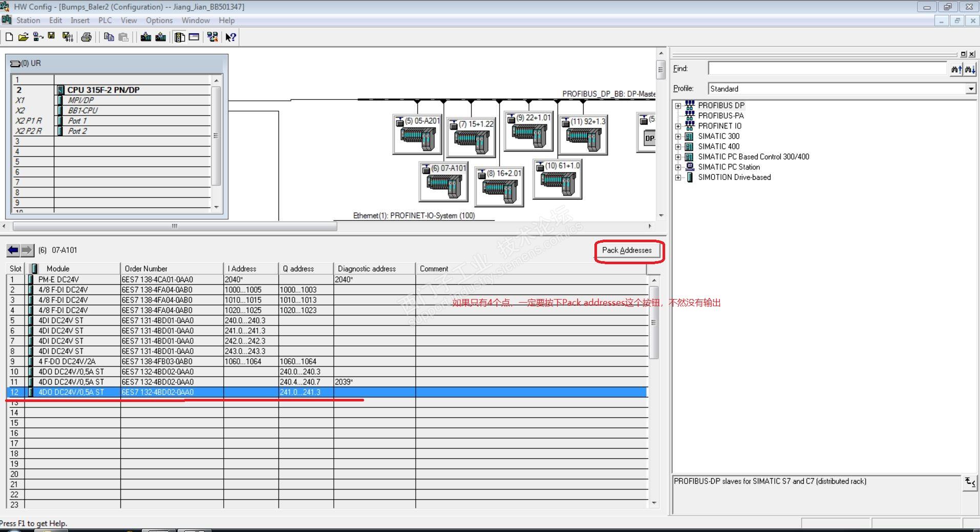980x532 pixels.
Task: Open the PLC menu
Action: (105, 20)
